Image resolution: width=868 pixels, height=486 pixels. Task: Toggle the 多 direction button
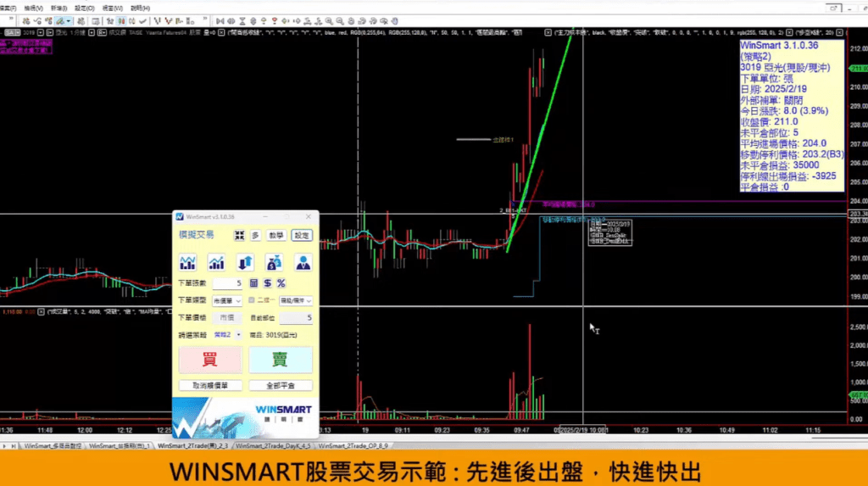tap(255, 235)
